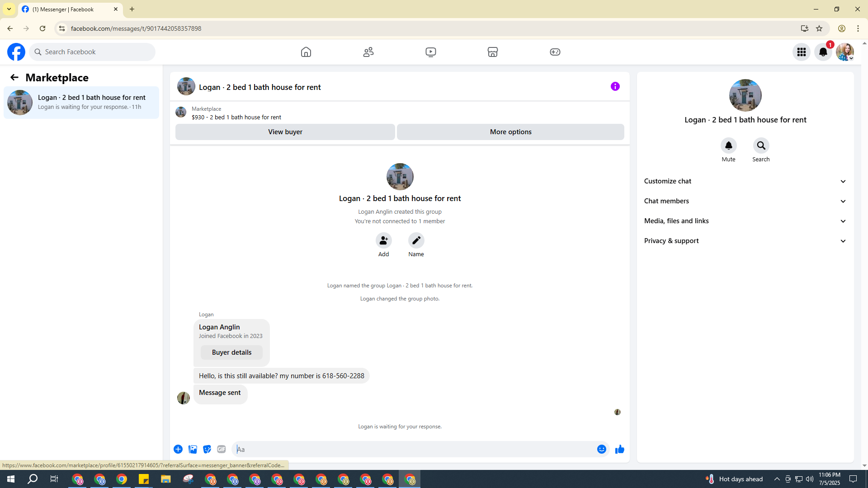Click the GIF chooser icon
Image resolution: width=868 pixels, height=488 pixels.
coord(221,449)
